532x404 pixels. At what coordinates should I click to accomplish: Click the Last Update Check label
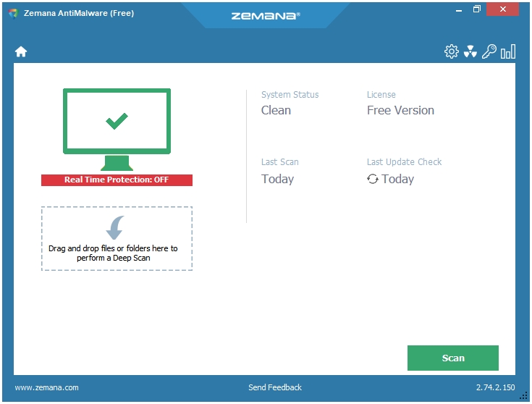[x=404, y=162]
